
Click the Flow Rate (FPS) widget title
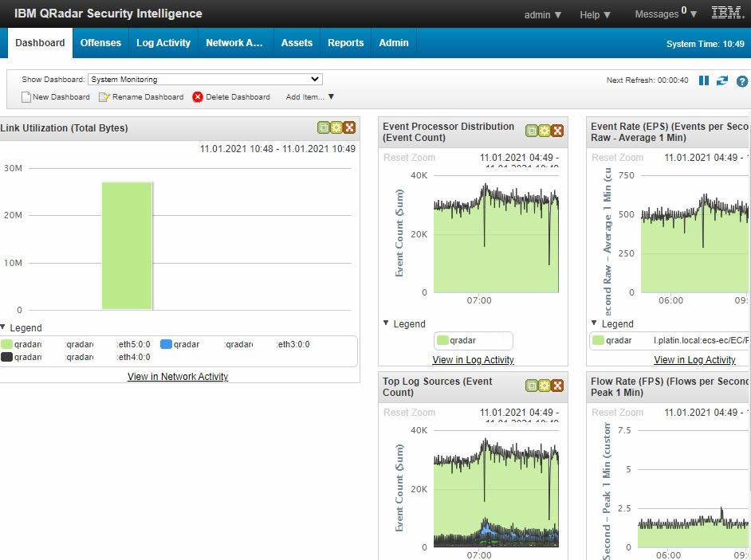pos(670,386)
